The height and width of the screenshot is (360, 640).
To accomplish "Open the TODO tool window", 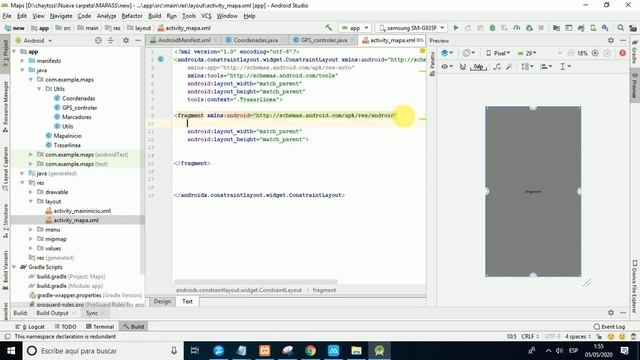I will click(65, 327).
